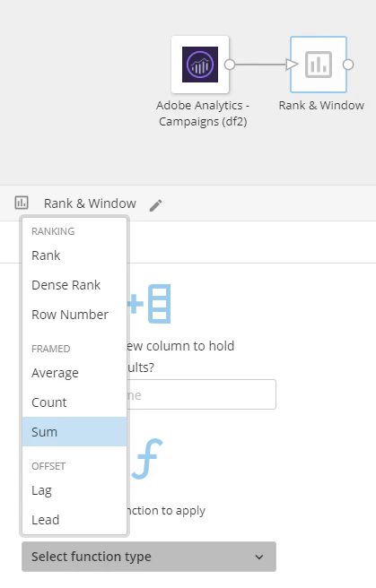Open the Select function type dropdown
This screenshot has width=376, height=588.
(x=149, y=557)
